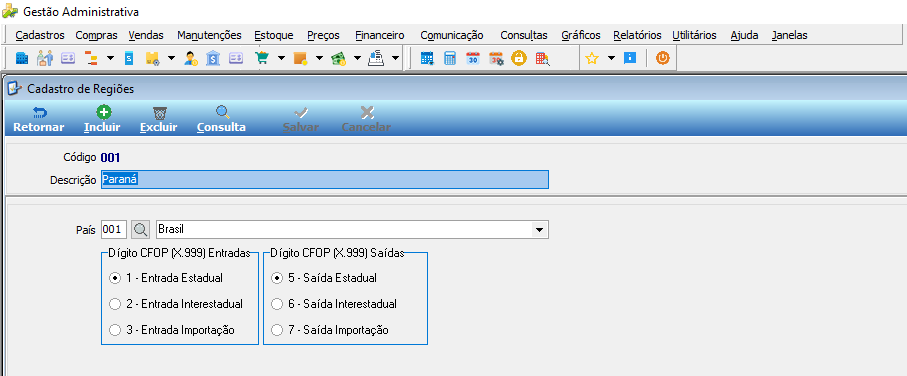Image resolution: width=907 pixels, height=376 pixels.
Task: Click the yellow box with gear icon
Action: (x=152, y=58)
